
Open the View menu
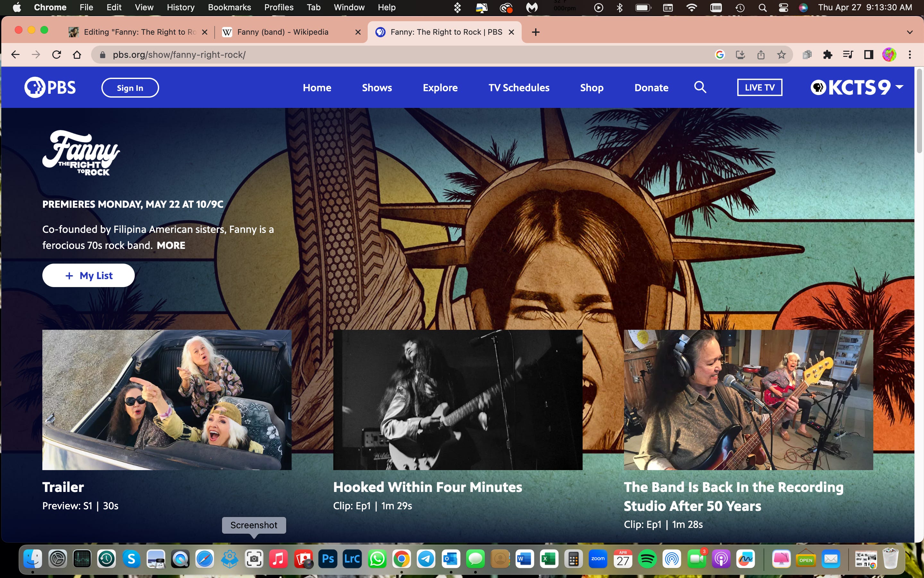tap(144, 7)
